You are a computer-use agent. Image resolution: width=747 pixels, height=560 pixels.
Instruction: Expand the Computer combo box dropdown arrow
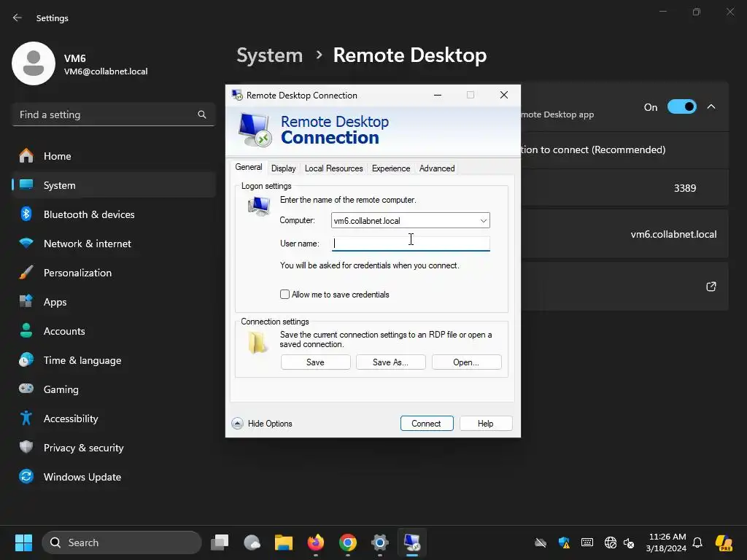coord(483,220)
